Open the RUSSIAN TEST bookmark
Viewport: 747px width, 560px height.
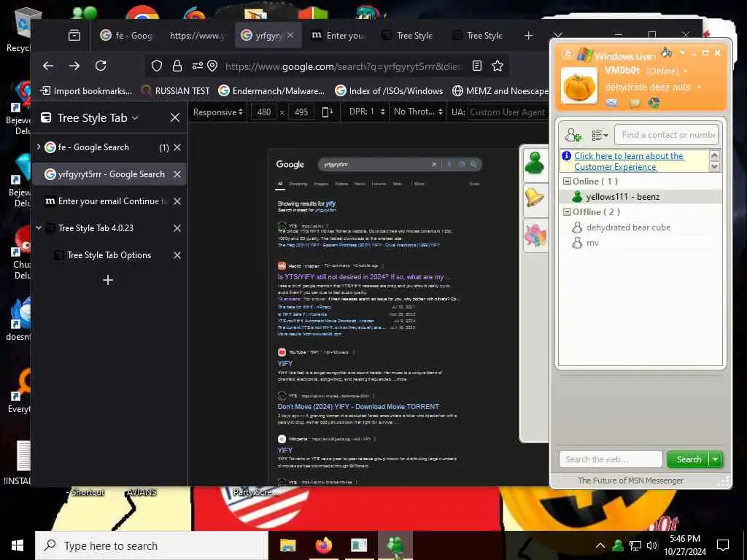tap(175, 91)
